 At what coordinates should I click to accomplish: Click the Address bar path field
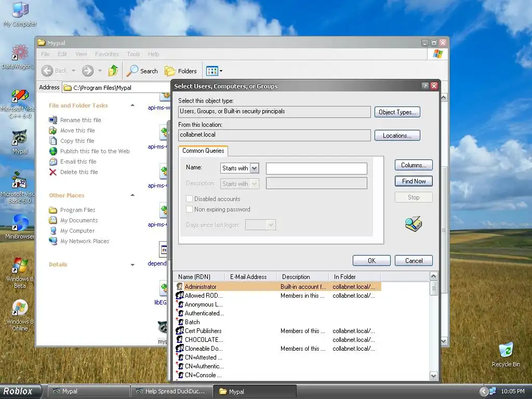[x=116, y=87]
